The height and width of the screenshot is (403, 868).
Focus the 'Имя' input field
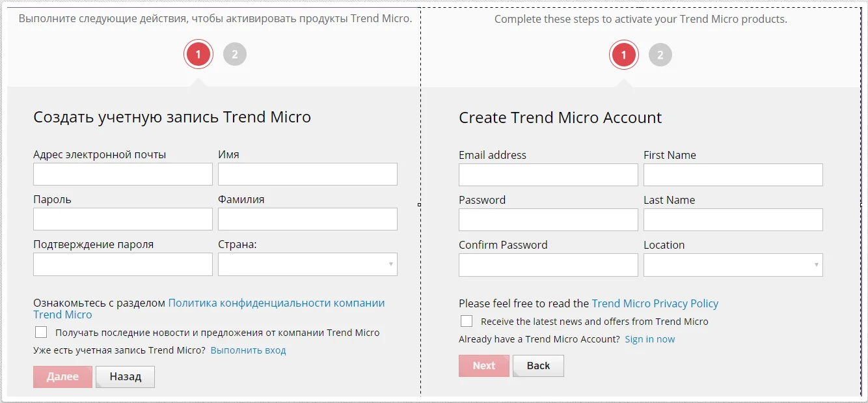[x=308, y=174]
